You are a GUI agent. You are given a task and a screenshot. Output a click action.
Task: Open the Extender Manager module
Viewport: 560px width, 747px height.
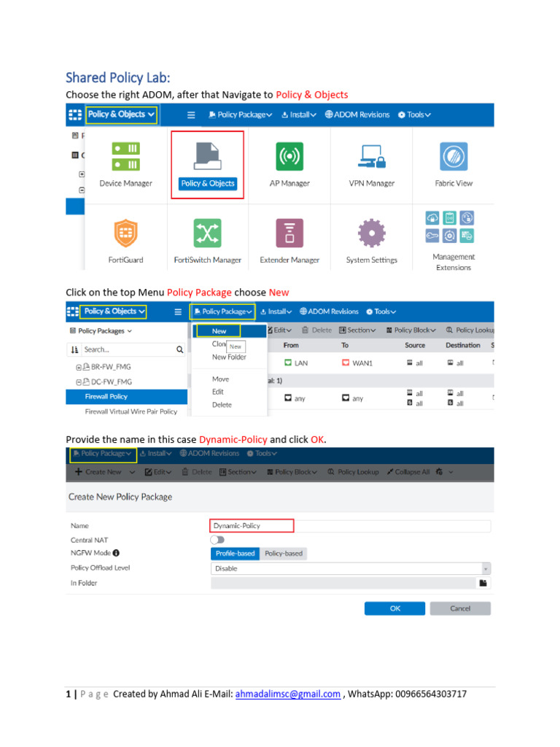(289, 241)
